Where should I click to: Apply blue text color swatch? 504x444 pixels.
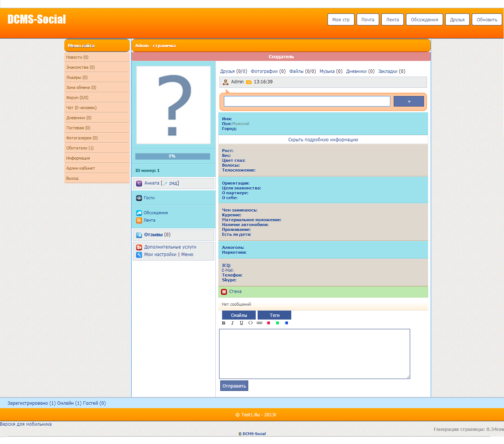[286, 323]
